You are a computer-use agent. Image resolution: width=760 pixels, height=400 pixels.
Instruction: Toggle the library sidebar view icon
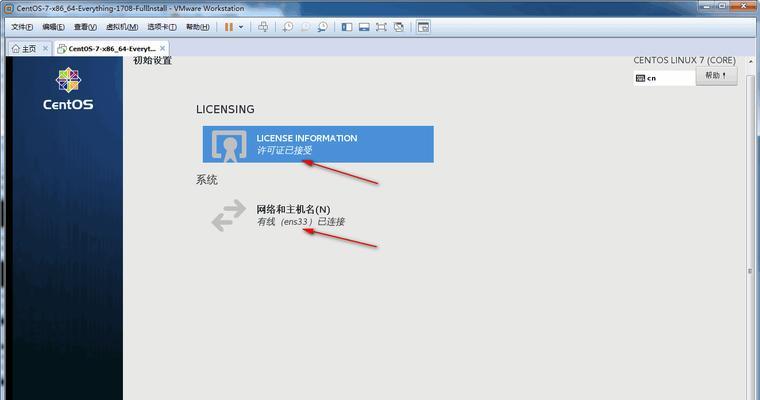[x=347, y=27]
